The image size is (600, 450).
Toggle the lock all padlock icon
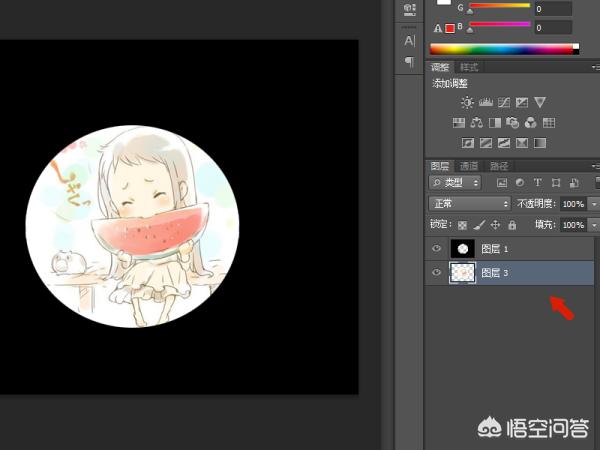tap(511, 226)
